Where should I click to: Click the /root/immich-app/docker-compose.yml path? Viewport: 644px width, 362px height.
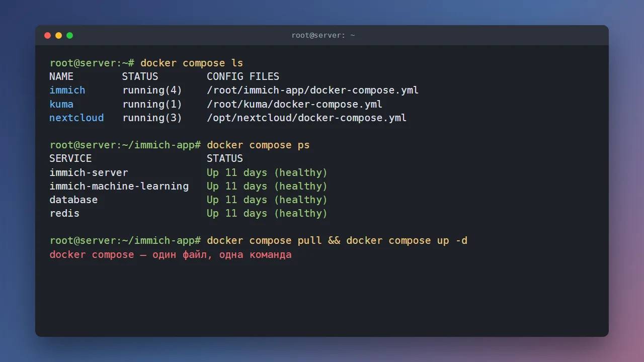(313, 90)
